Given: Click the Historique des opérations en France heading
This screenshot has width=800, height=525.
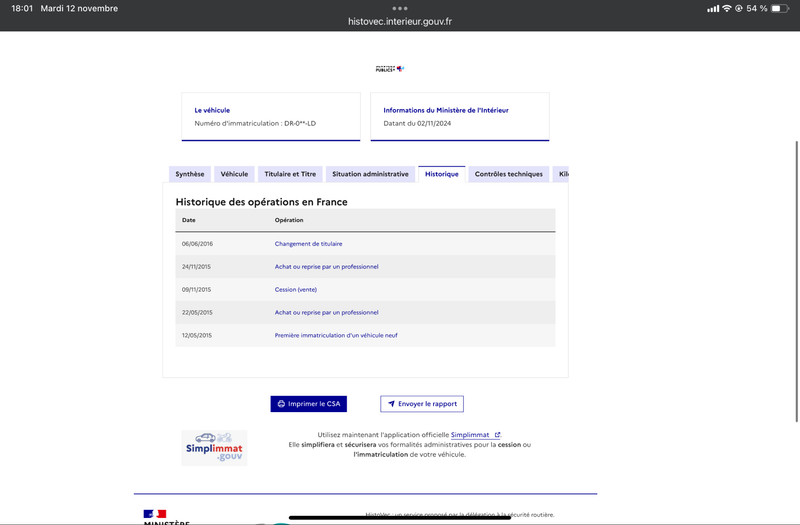Looking at the screenshot, I should [262, 202].
